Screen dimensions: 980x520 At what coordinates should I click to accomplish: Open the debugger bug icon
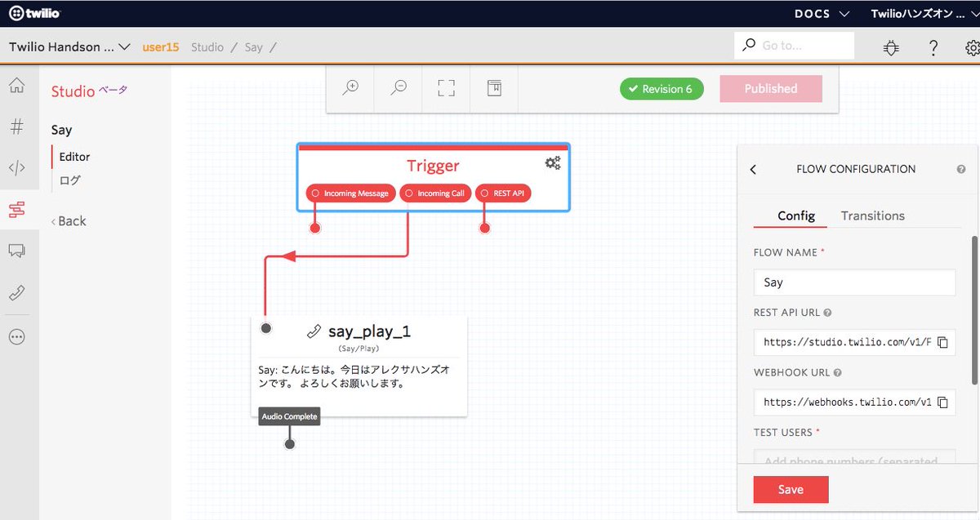891,47
